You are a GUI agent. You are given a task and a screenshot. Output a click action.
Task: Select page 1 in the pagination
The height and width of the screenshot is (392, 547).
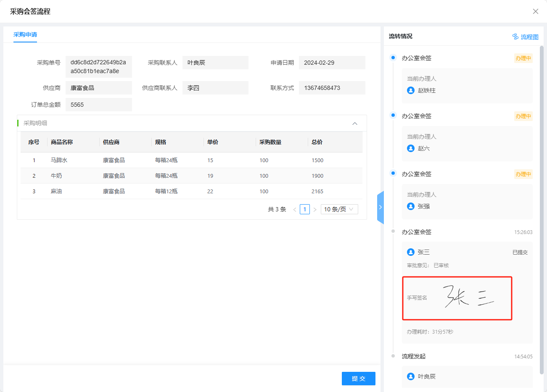(x=305, y=209)
